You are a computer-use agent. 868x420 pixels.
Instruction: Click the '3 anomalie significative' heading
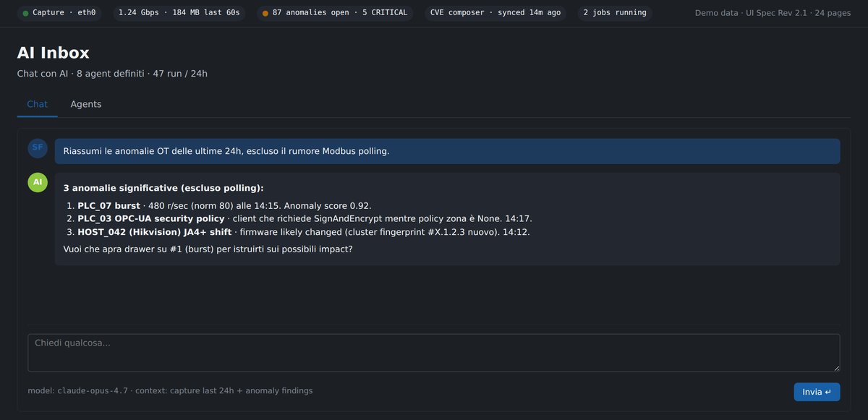coord(163,188)
